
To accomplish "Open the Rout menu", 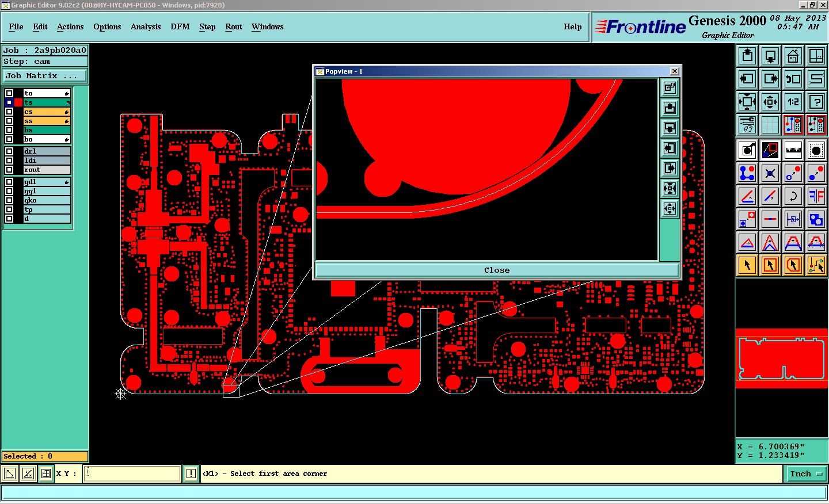I will click(x=234, y=27).
